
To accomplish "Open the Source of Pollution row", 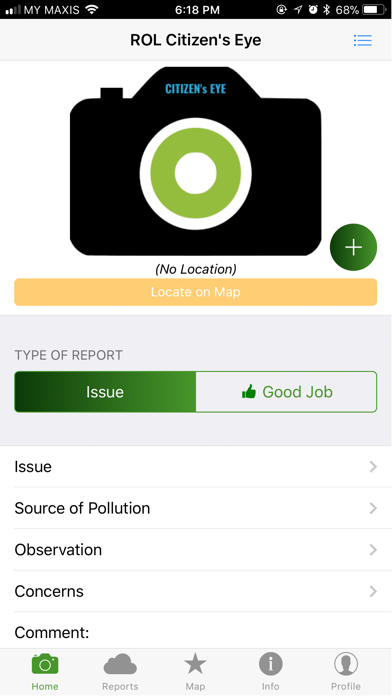I will tap(196, 508).
